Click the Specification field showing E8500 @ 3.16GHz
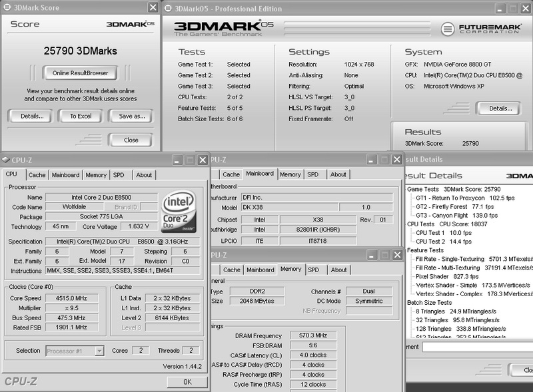 pos(123,242)
